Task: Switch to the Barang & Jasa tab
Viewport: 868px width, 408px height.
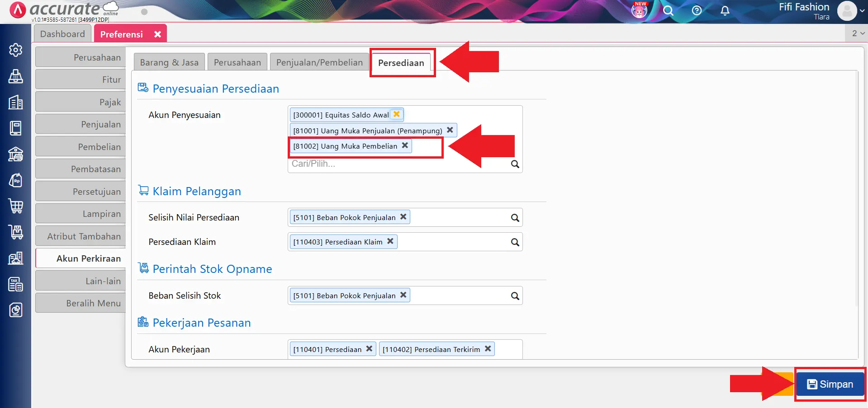Action: click(x=169, y=62)
